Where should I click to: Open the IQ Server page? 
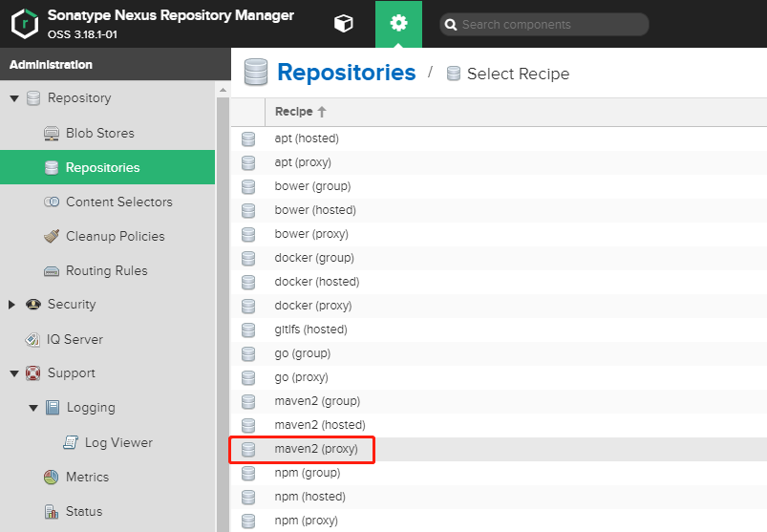(x=75, y=339)
